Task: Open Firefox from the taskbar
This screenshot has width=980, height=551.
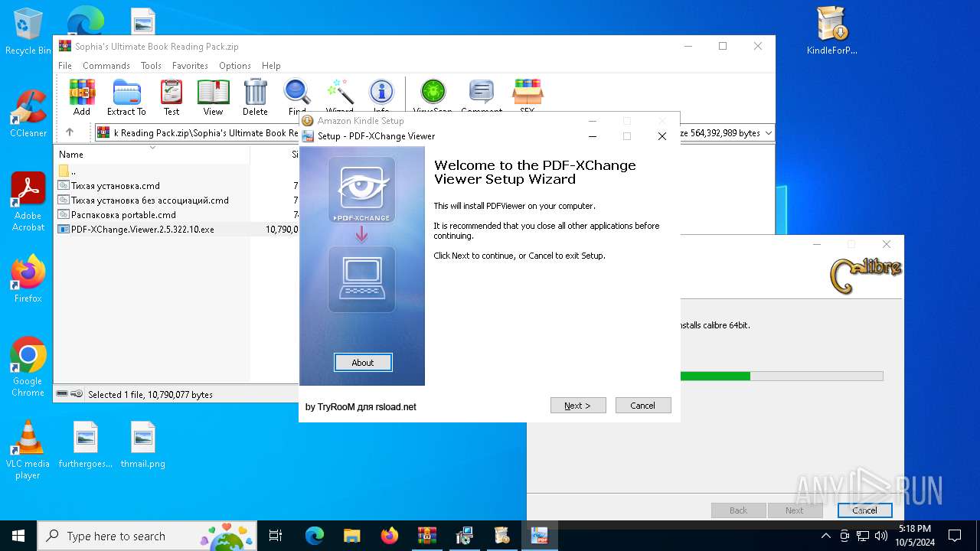Action: tap(390, 536)
